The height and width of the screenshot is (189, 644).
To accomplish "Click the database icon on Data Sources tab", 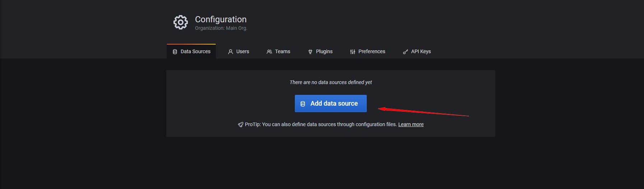I will pos(175,52).
